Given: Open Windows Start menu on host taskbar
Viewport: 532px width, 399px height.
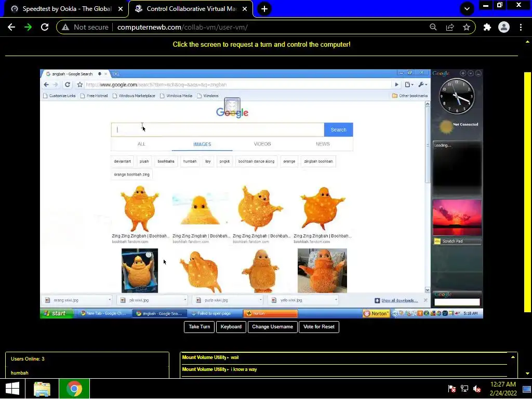Looking at the screenshot, I should click(12, 389).
